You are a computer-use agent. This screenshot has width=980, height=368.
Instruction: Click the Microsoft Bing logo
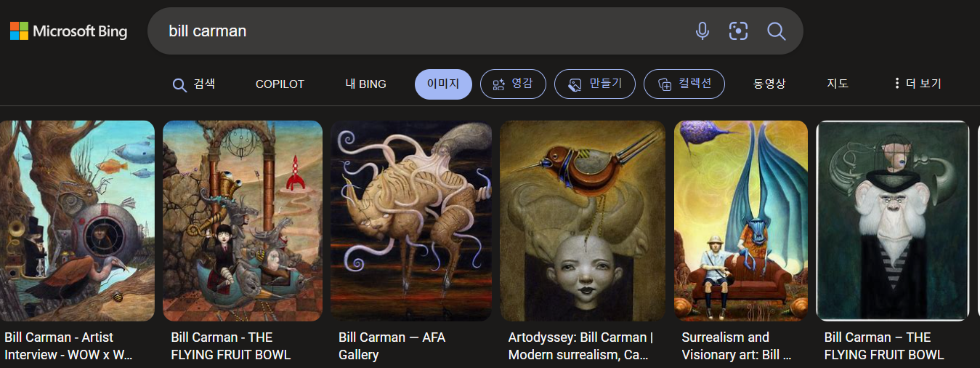(68, 31)
